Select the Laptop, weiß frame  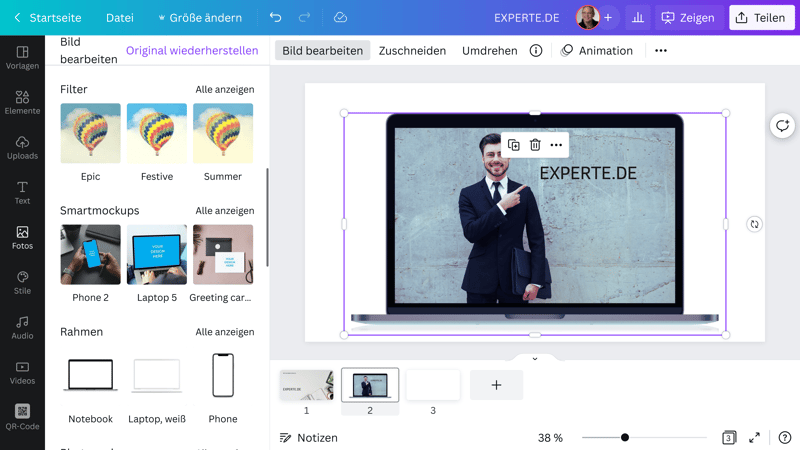[157, 376]
